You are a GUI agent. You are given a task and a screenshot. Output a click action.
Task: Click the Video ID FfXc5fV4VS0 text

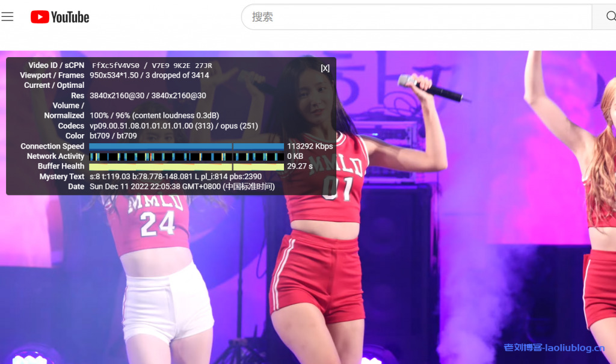point(114,65)
